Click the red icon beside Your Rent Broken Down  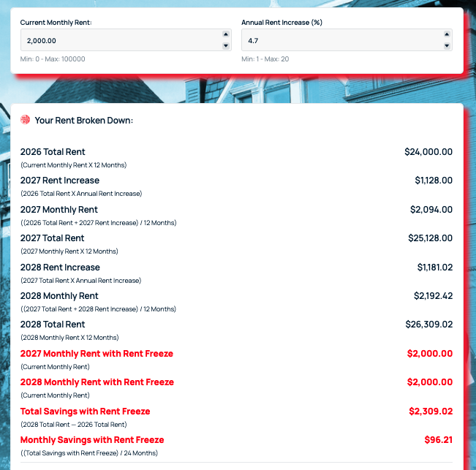point(25,120)
